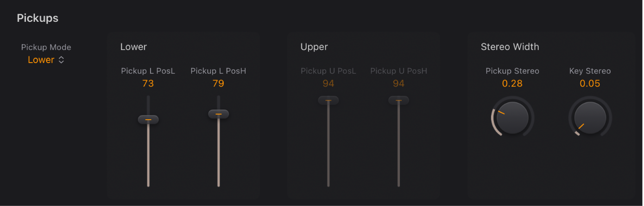The image size is (644, 206).
Task: Click the Pickup Stereo label
Action: tap(512, 71)
